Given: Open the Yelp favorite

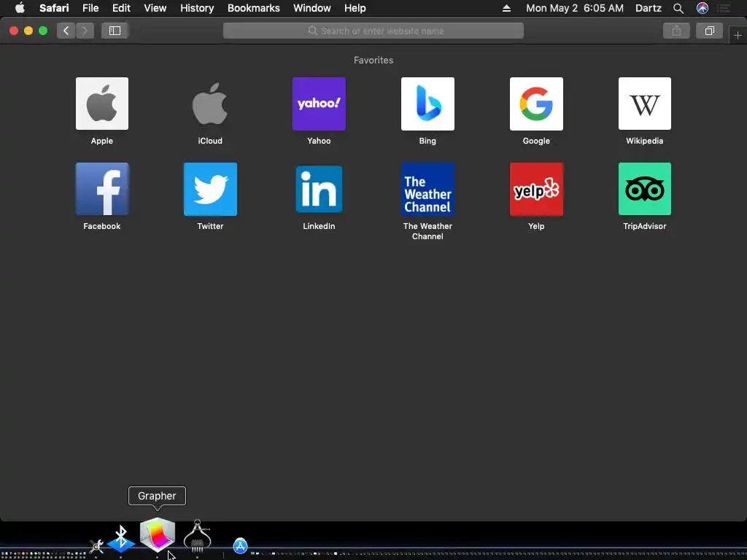Looking at the screenshot, I should tap(536, 189).
